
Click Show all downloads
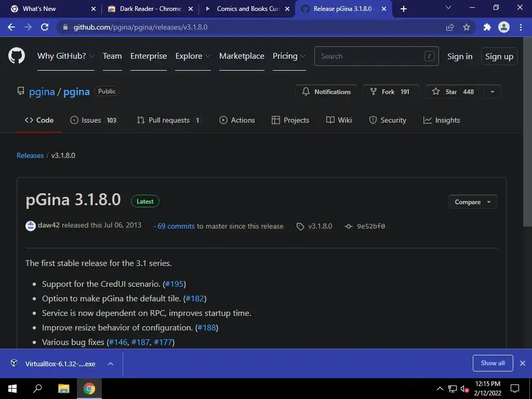click(493, 363)
